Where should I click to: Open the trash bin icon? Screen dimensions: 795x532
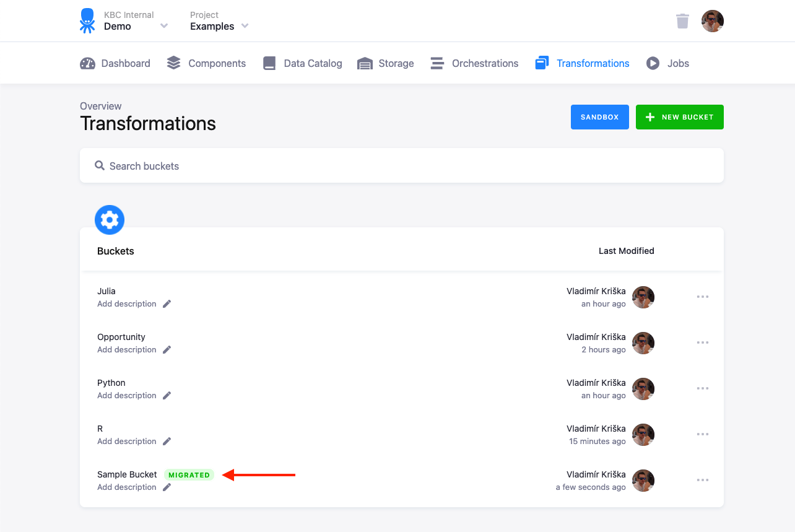click(x=682, y=21)
